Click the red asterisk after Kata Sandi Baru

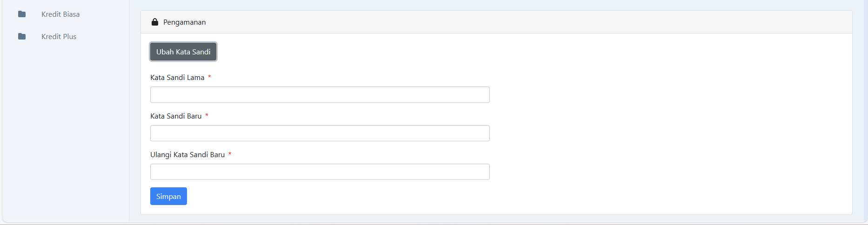click(207, 115)
